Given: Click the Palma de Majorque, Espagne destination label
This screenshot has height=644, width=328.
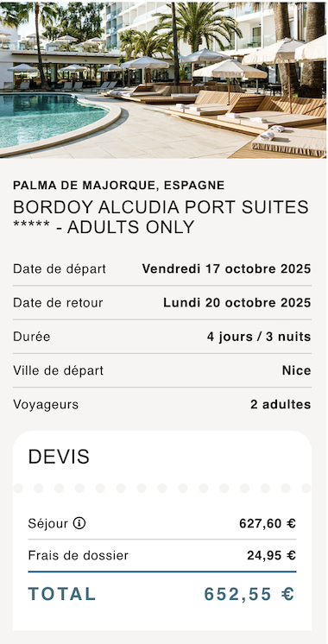Looking at the screenshot, I should tap(118, 186).
